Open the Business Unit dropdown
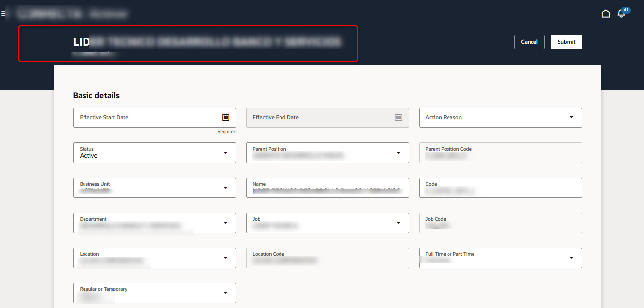644x308 pixels. 225,188
